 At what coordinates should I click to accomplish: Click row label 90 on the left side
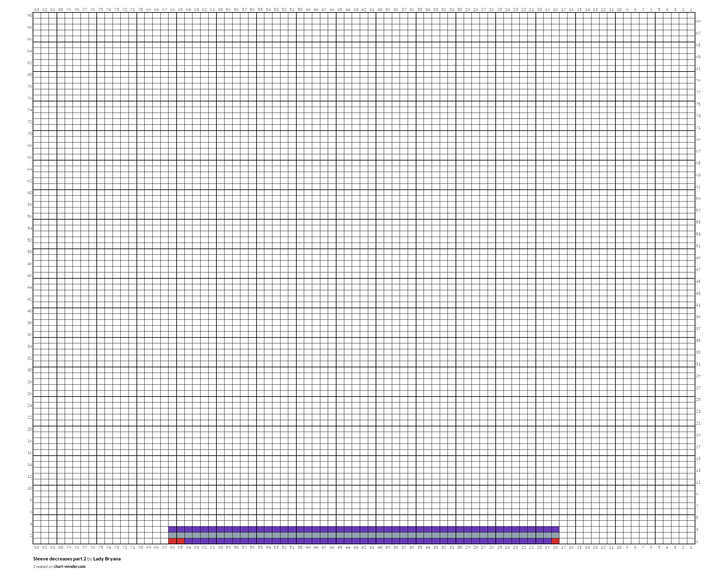(x=30, y=16)
